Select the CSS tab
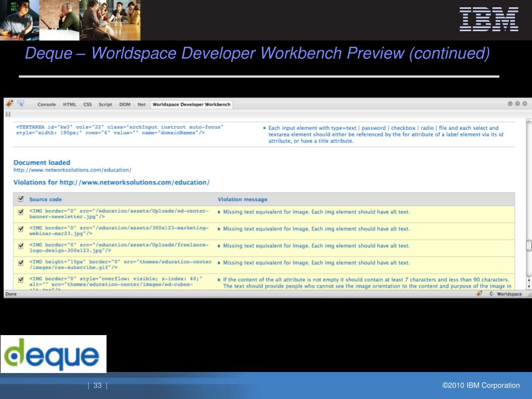The height and width of the screenshot is (399, 532). pos(87,104)
